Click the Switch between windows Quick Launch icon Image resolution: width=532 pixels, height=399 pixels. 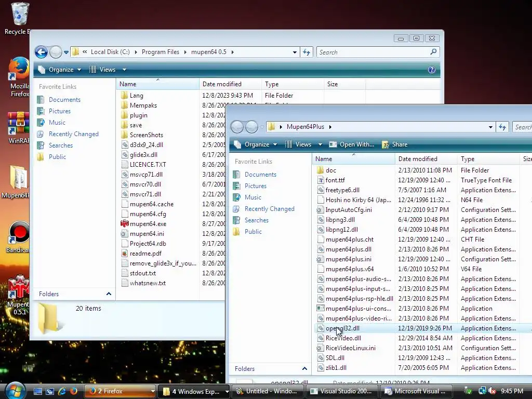pos(50,391)
